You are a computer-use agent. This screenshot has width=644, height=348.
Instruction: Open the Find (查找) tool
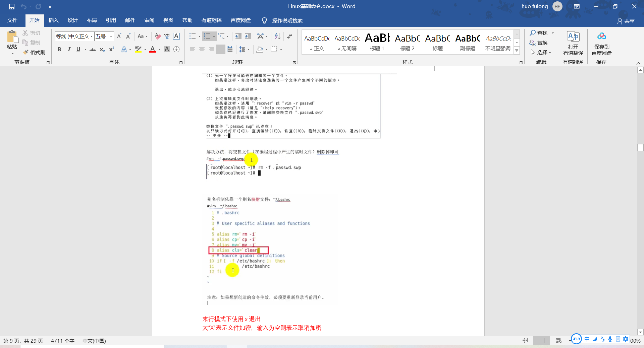539,33
